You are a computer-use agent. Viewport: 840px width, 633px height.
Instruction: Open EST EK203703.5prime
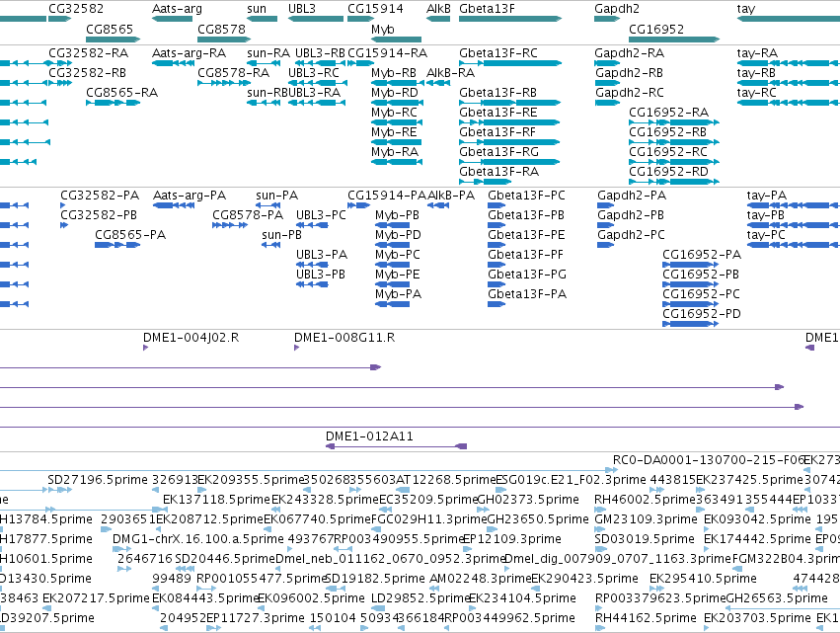757,618
